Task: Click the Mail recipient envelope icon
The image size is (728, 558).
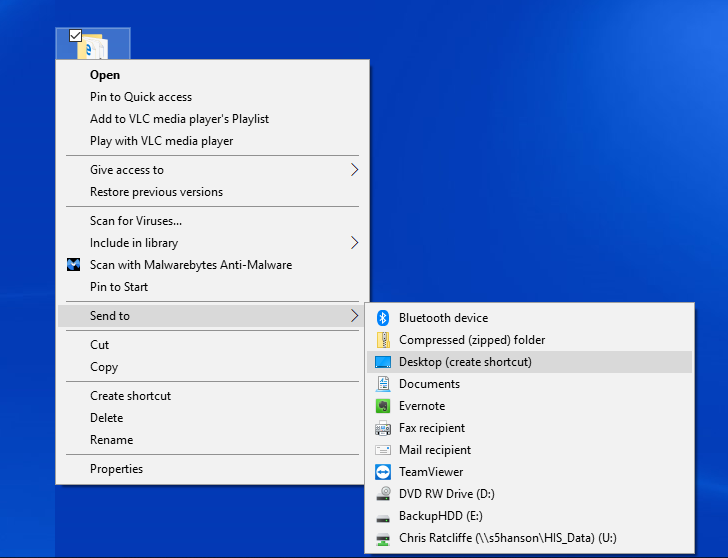Action: (383, 450)
